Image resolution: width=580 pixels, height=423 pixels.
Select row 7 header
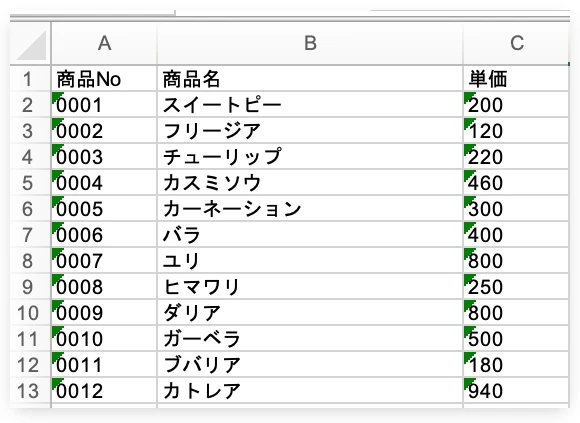(30, 234)
